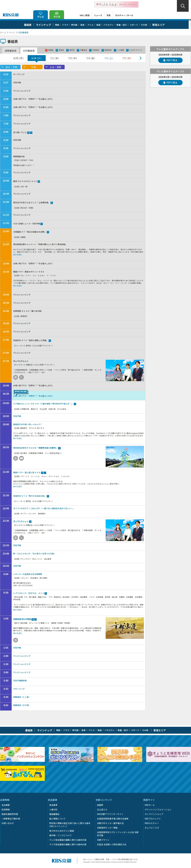Viewport: 191px width, 868px height.
Task: Collapse the あさ・午前 section
Action: pos(10,67)
